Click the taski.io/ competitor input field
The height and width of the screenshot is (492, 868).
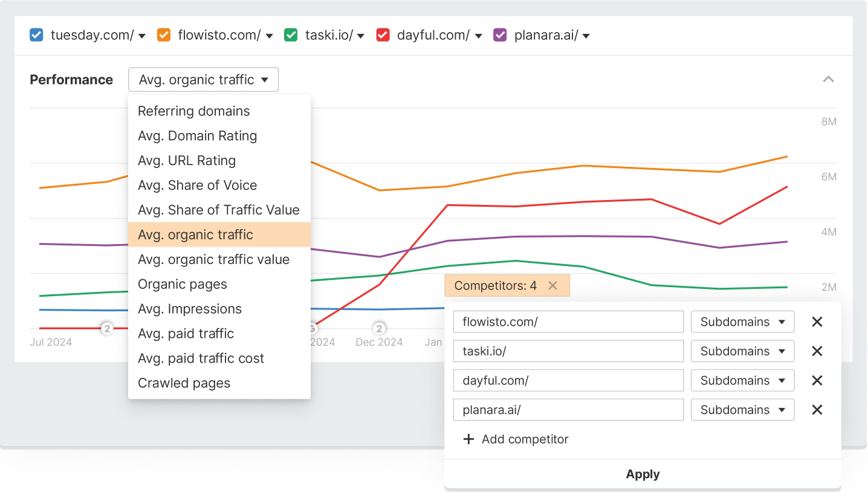pyautogui.click(x=568, y=351)
